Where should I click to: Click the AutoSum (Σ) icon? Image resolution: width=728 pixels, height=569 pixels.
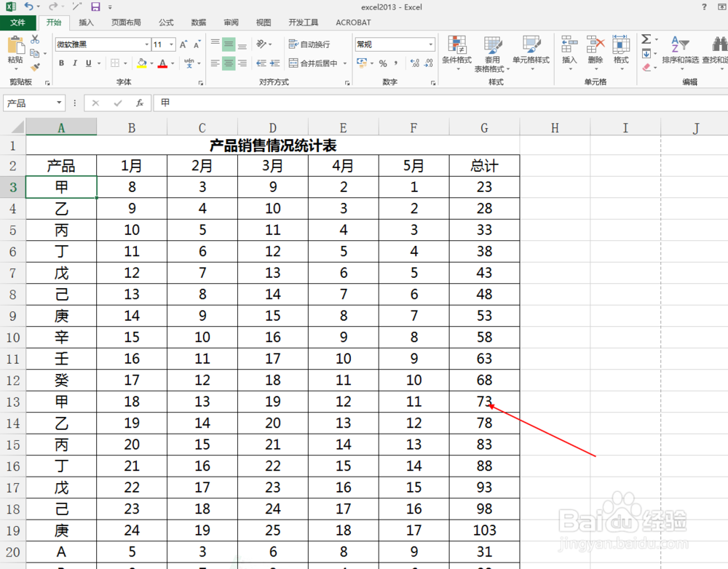pos(645,38)
